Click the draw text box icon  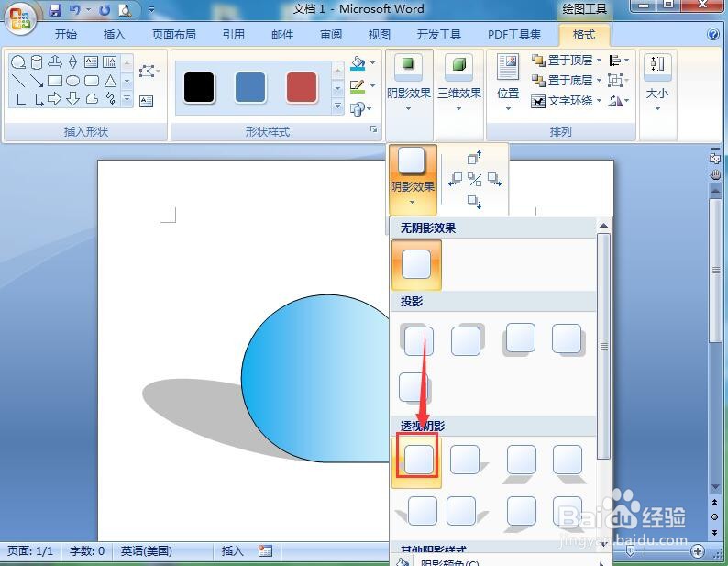click(147, 101)
